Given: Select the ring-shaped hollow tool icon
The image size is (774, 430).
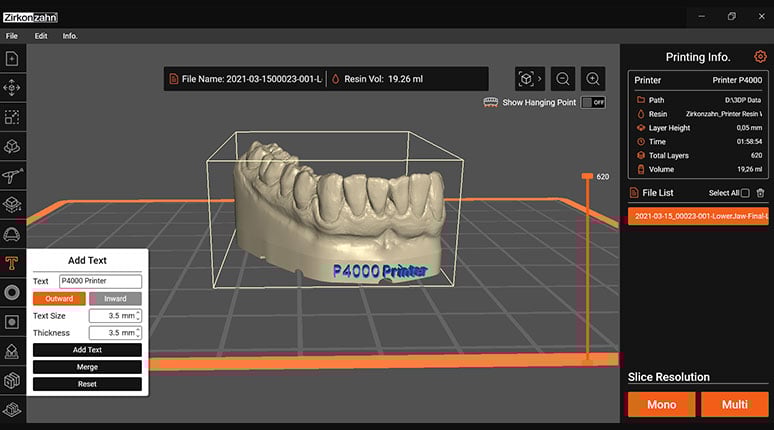Looking at the screenshot, I should tap(13, 292).
